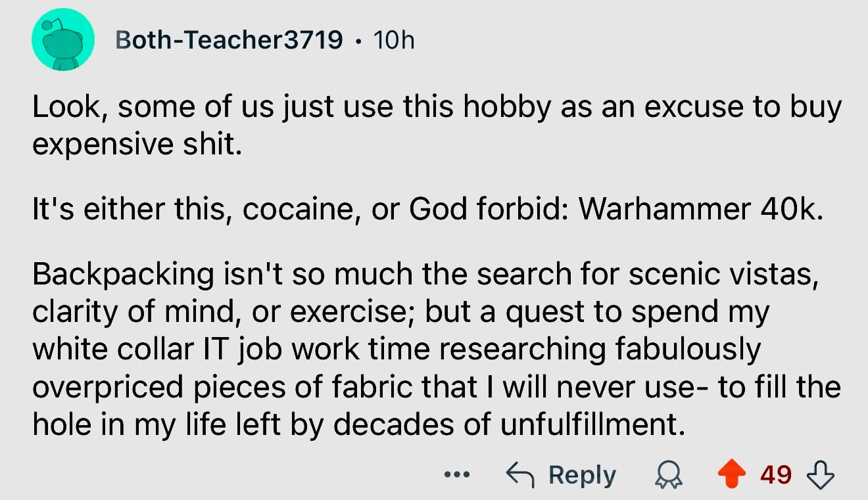868x500 pixels.
Task: Click the "Warhammer 40k" text
Action: (700, 208)
